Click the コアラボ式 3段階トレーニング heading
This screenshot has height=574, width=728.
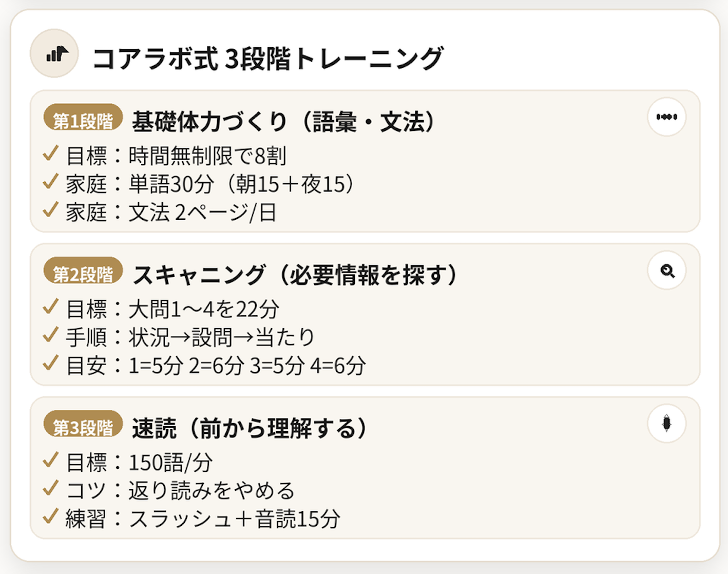point(267,59)
